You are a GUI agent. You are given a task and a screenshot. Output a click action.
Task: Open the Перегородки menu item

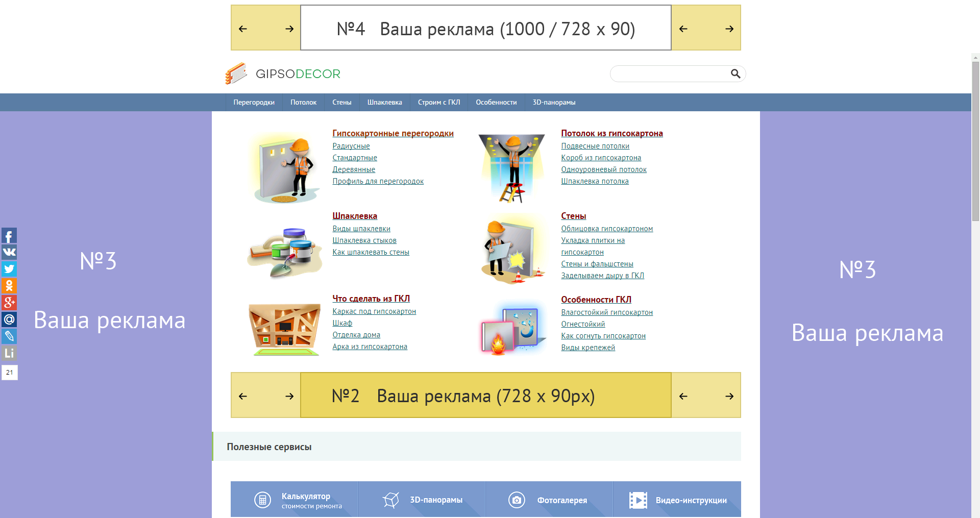point(254,103)
